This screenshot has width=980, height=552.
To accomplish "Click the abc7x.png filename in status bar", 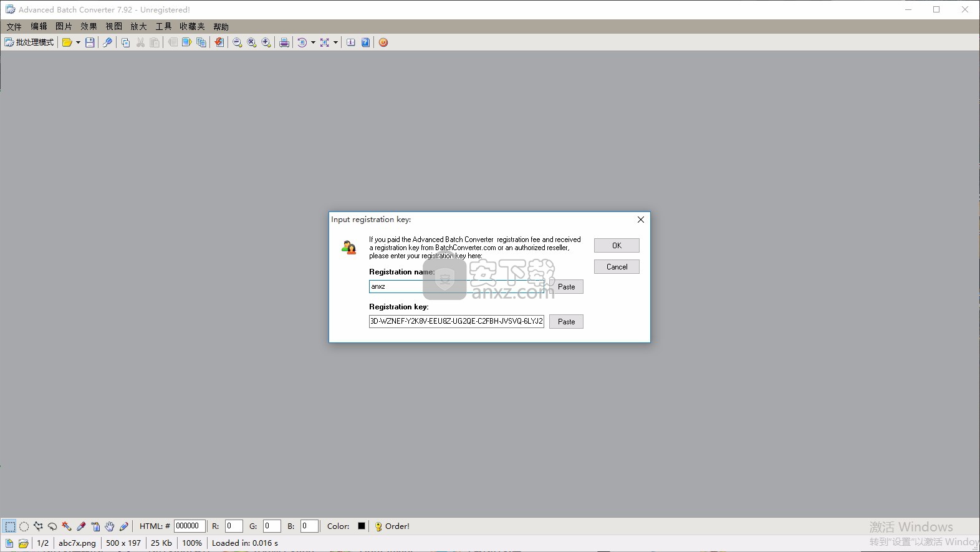I will pyautogui.click(x=77, y=543).
